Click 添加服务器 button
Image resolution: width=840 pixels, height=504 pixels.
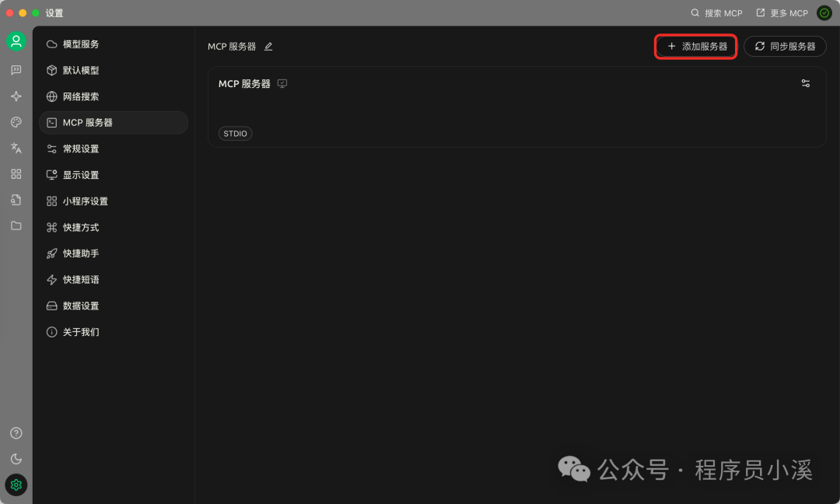tap(696, 47)
